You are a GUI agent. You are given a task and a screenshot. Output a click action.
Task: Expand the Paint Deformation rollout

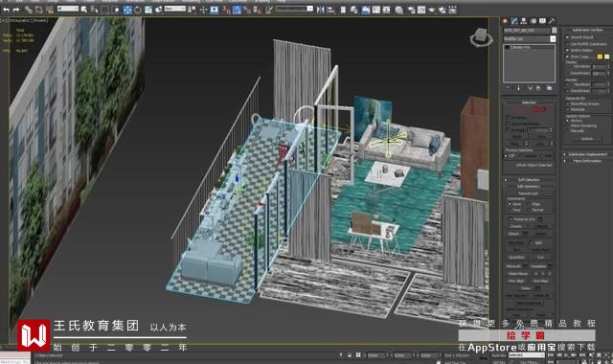587,161
